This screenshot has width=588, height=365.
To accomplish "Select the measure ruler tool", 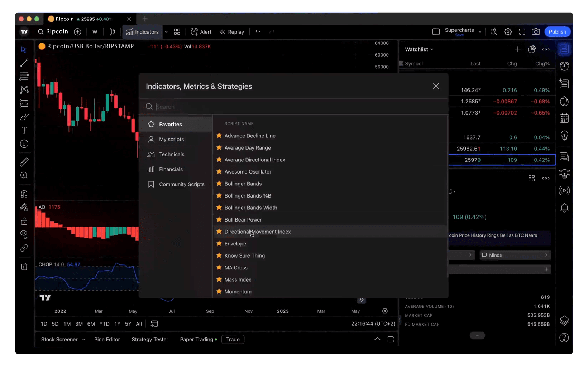I will pos(24,162).
